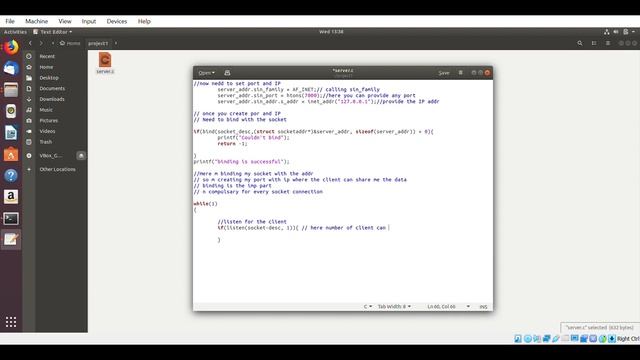Open VirtualBox View menu
This screenshot has width=640, height=360.
coord(64,21)
